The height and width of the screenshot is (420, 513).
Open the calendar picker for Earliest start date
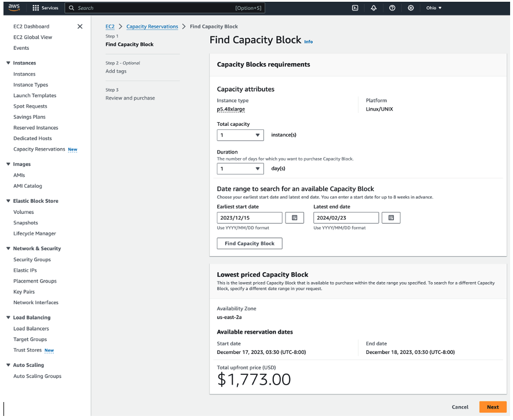294,217
